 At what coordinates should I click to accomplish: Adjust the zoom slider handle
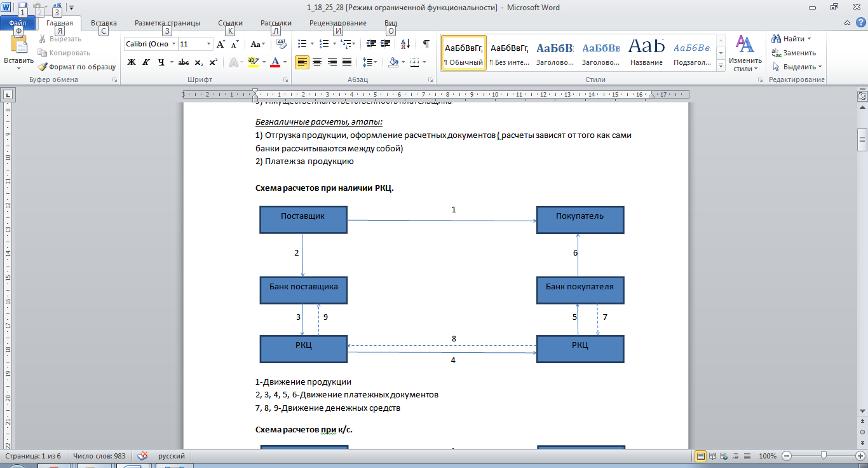[824, 456]
